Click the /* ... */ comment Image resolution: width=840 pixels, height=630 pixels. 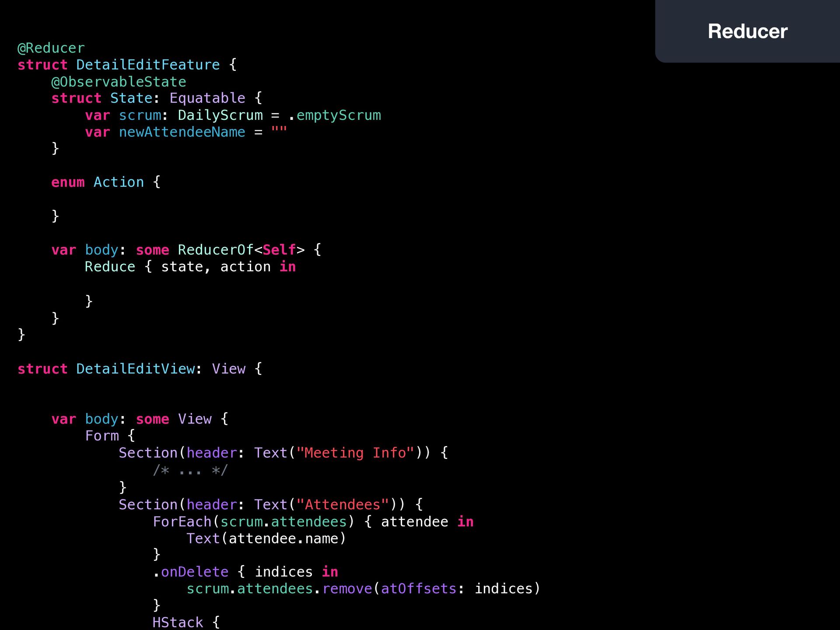(x=190, y=470)
